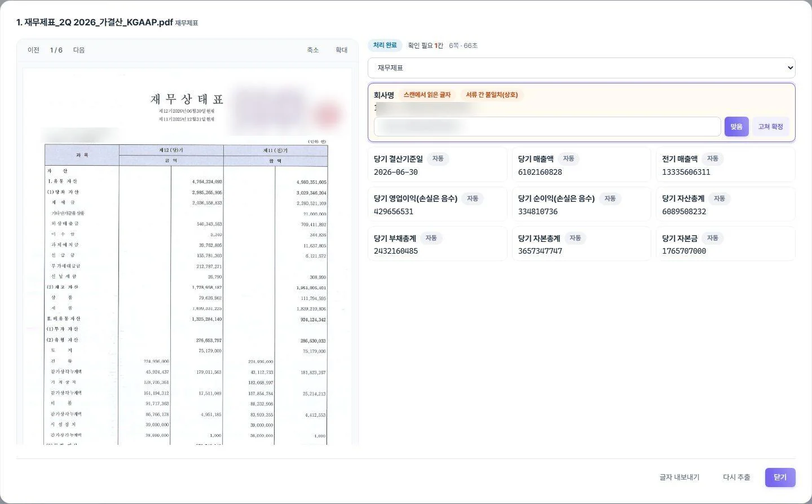Click the 자동 badge beside 당기 자본금
This screenshot has width=812, height=504.
[x=713, y=238]
